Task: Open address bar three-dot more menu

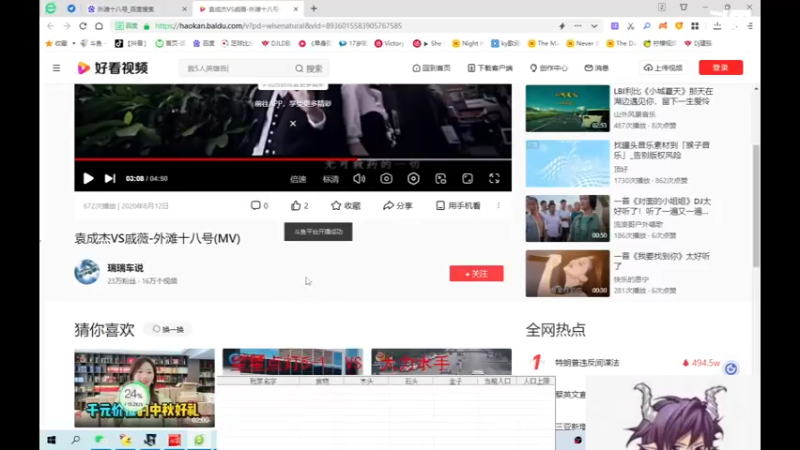Action: 578,26
